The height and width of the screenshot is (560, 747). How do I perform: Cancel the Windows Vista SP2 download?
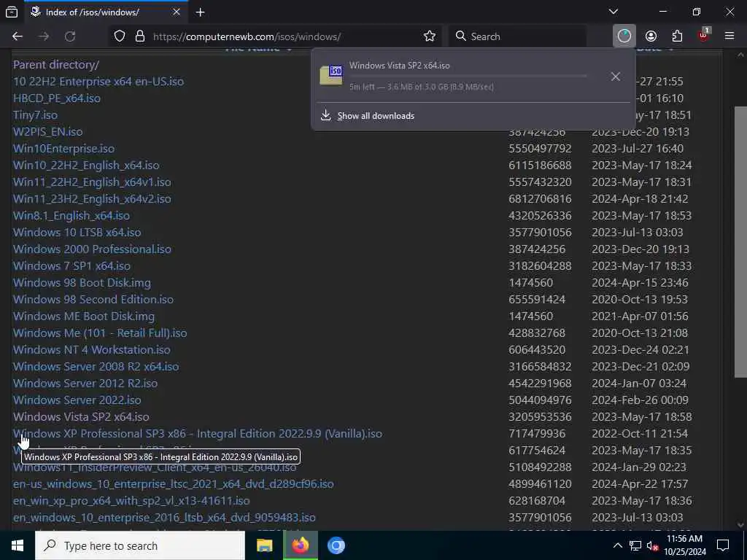click(x=616, y=76)
